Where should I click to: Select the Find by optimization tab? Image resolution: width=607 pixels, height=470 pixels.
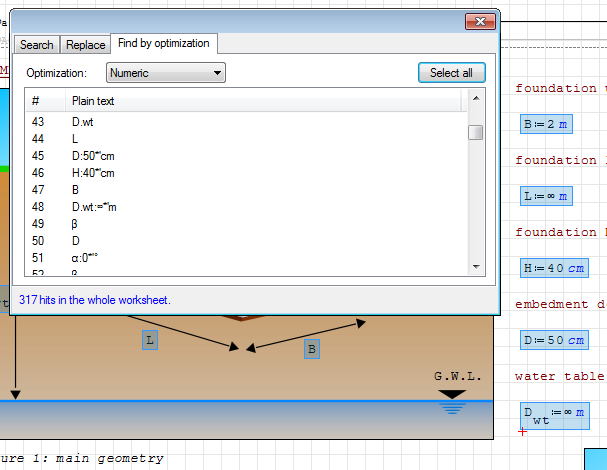click(163, 44)
